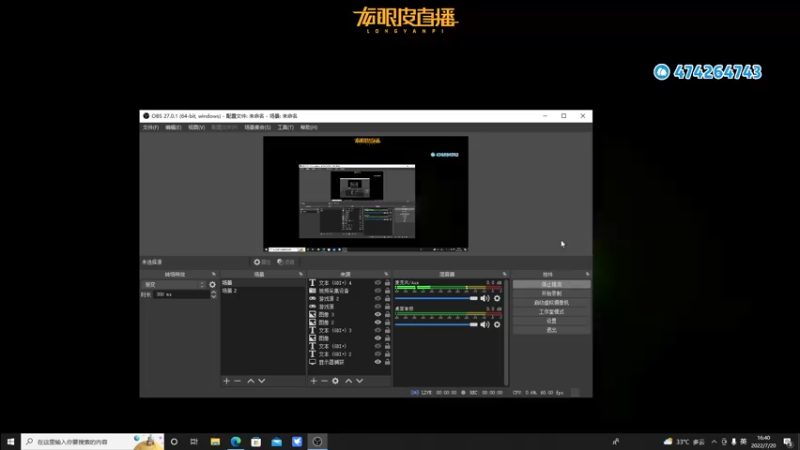Mute the 桌面音频 speaker icon

coord(485,324)
